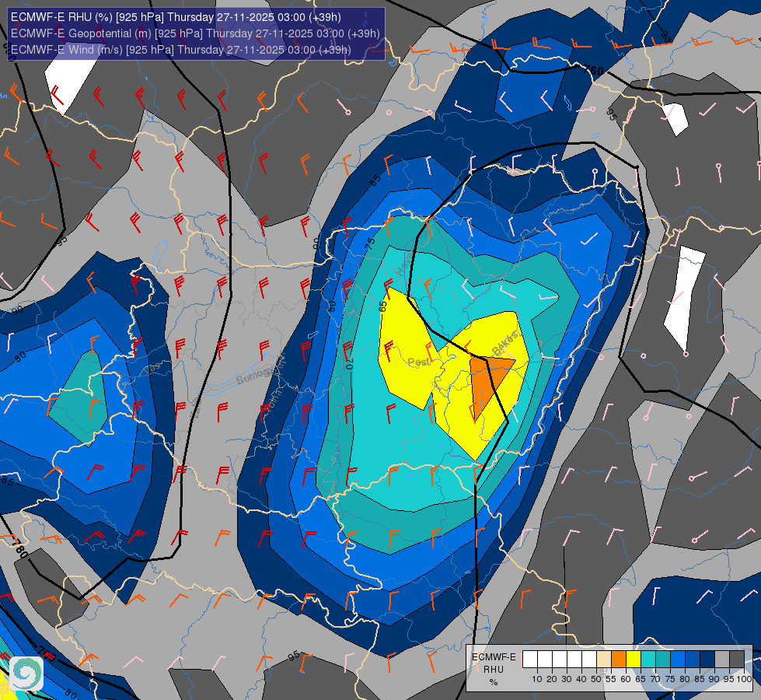Select the dark gray 95–100% legend swatch

click(737, 660)
